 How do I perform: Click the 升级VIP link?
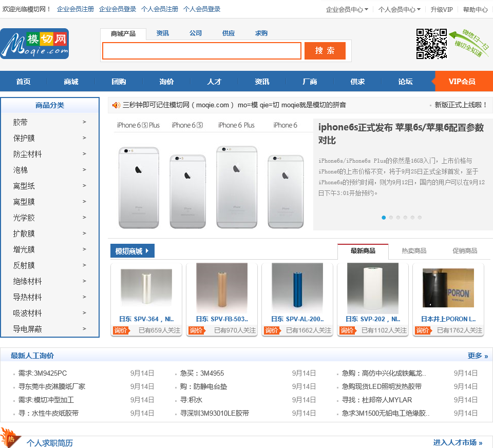[x=442, y=9]
